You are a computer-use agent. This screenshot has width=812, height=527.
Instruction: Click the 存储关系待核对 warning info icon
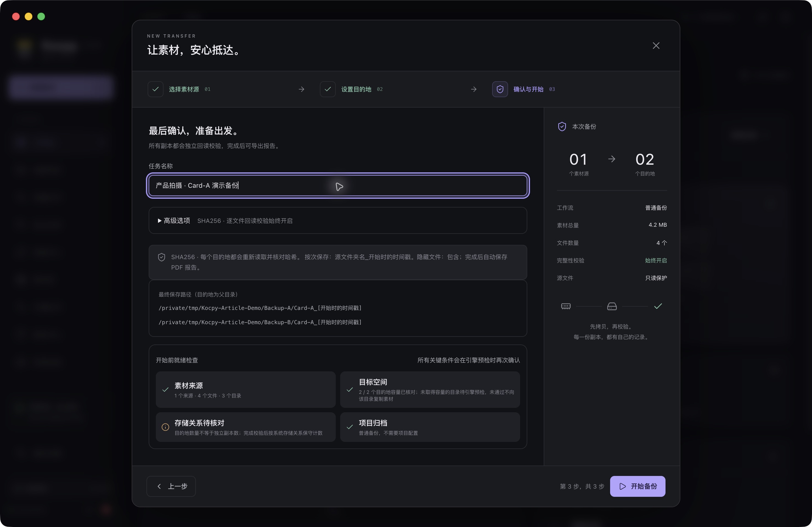165,427
